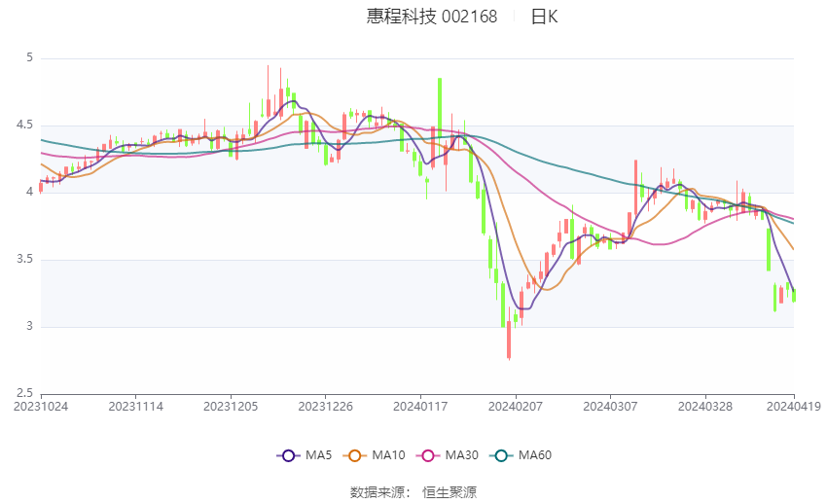
Task: Hide the MA10 moving average line
Action: (356, 454)
